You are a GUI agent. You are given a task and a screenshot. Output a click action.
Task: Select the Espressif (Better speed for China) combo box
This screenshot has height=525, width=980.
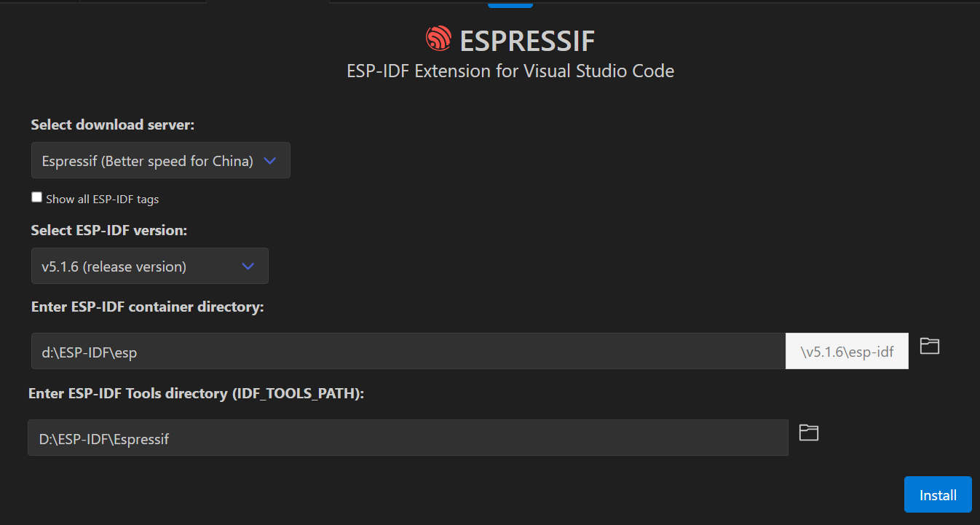160,160
